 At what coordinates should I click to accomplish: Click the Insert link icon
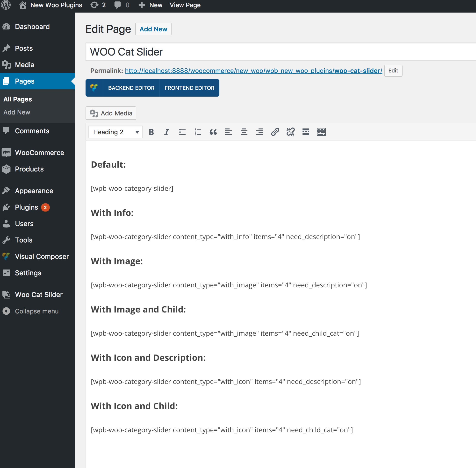275,132
